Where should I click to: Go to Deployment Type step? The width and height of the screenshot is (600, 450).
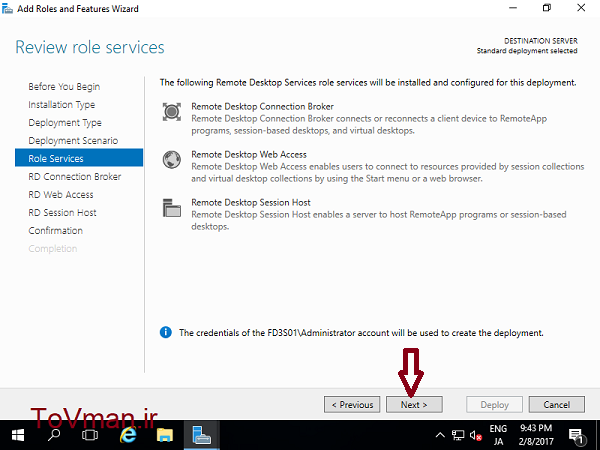coord(65,122)
